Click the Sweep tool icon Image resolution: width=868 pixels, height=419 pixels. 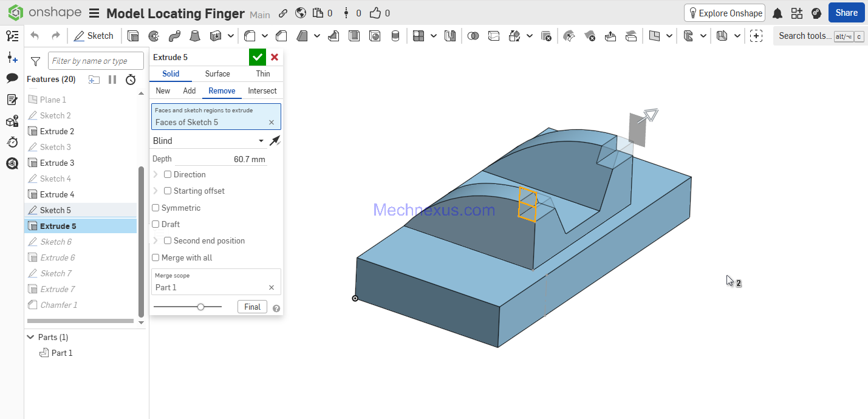pyautogui.click(x=174, y=36)
